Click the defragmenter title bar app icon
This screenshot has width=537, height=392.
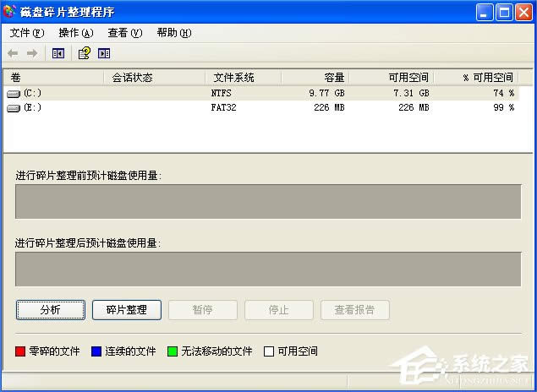point(9,11)
